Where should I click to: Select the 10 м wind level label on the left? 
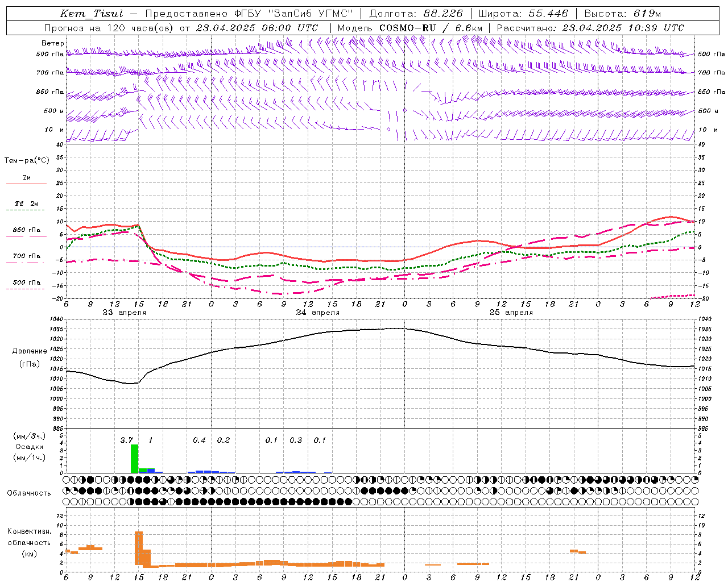[55, 130]
